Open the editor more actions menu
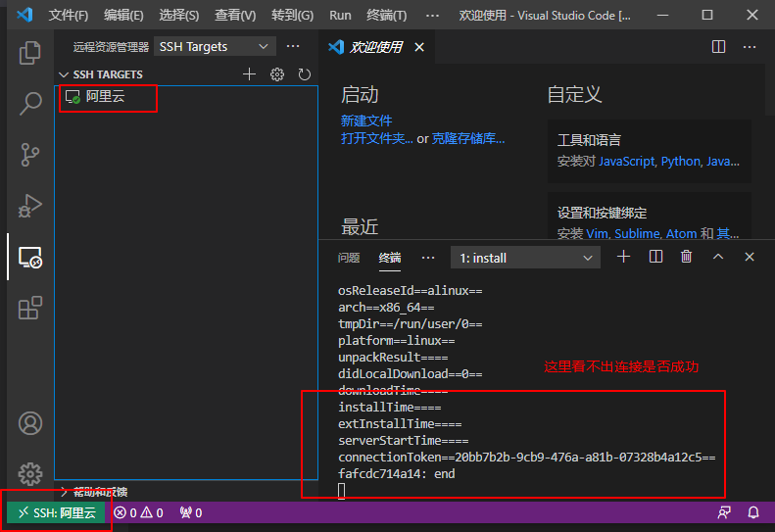775x532 pixels. [750, 46]
